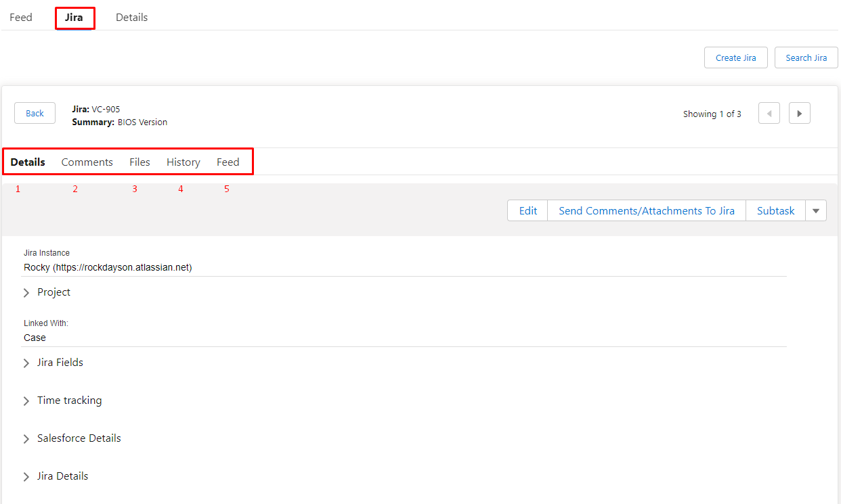Click the BIOS Version summary text
This screenshot has width=841, height=504.
(x=142, y=122)
